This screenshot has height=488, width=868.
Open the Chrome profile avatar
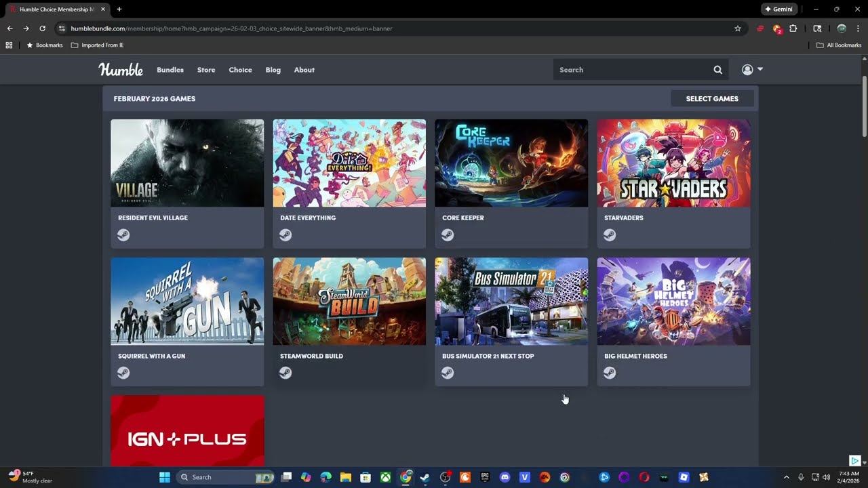(842, 28)
